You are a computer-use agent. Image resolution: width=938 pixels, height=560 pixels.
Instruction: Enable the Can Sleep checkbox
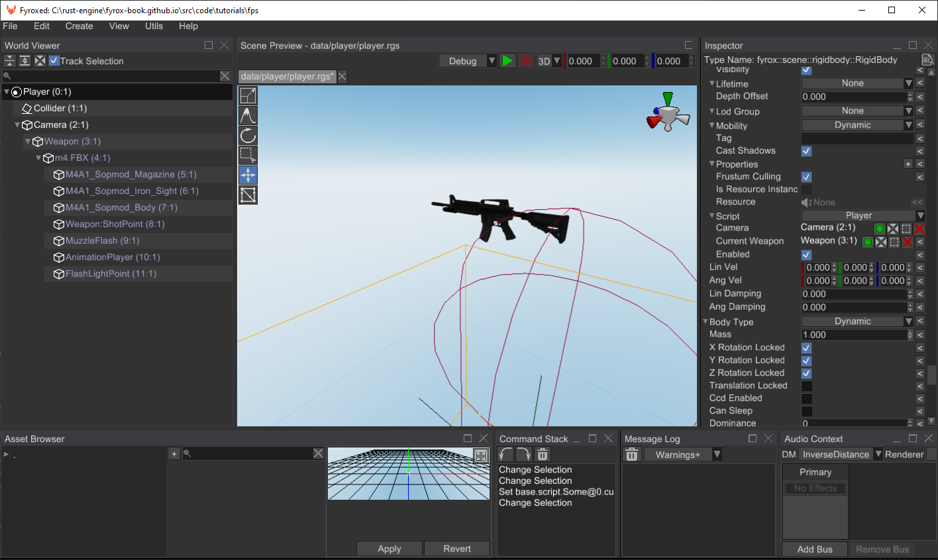tap(806, 411)
